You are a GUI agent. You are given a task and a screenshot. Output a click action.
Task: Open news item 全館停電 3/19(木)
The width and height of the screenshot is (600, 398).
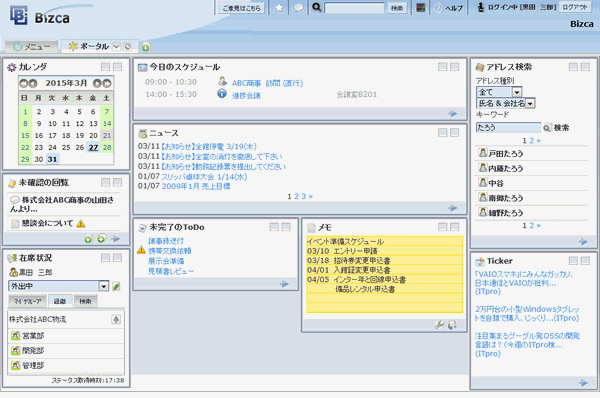(209, 147)
